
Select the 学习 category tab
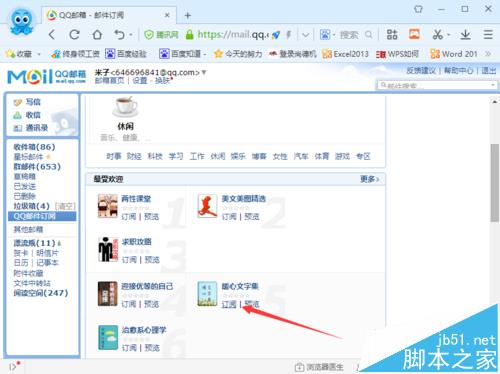point(176,156)
